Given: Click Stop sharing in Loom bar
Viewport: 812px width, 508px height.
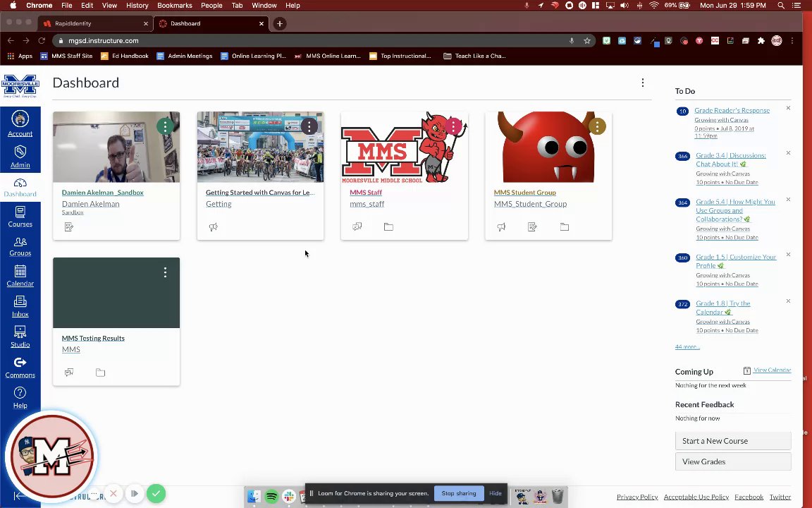Looking at the screenshot, I should tap(459, 493).
